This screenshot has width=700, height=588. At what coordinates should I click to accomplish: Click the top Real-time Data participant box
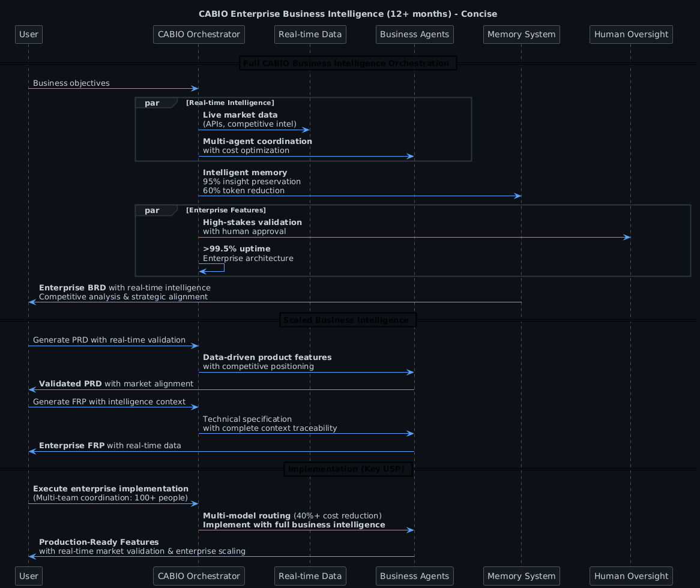(x=310, y=34)
